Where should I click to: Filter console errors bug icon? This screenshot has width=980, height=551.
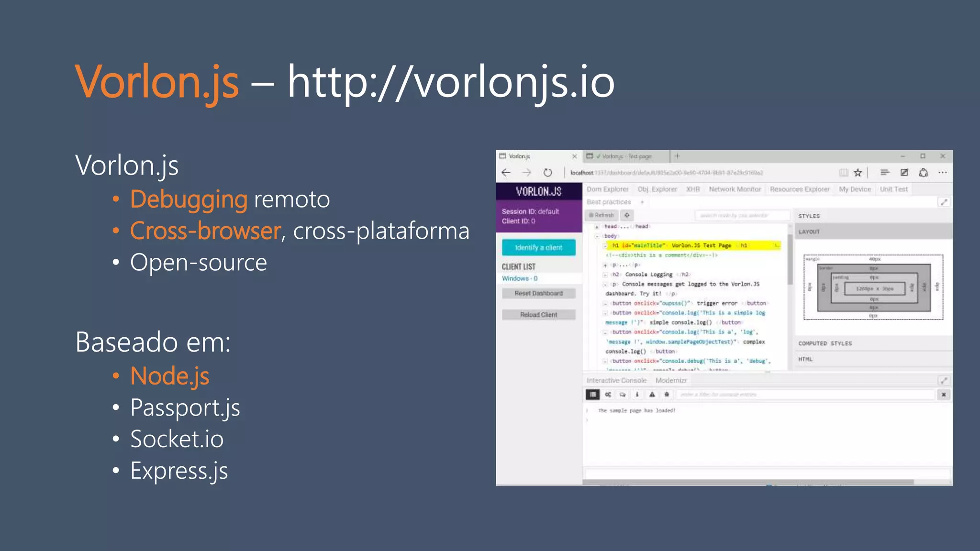tap(667, 395)
